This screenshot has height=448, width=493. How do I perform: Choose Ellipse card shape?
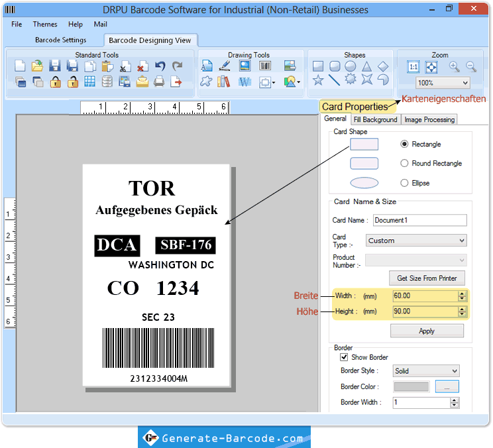coord(404,183)
